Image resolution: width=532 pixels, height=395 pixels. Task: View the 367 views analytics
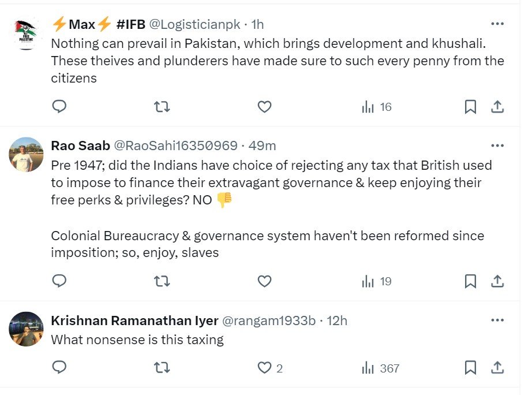pos(380,368)
